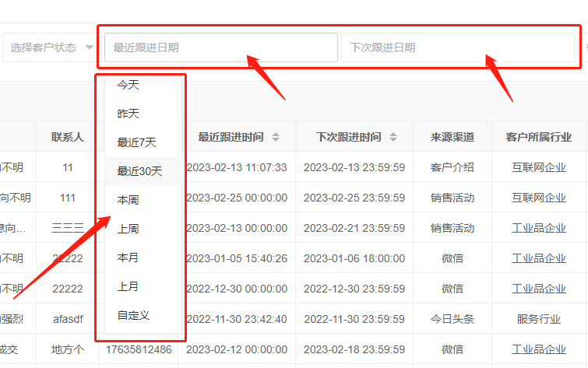The image size is (588, 368).
Task: Click time 2023-02-25 00:00:00
Action: [x=237, y=198]
